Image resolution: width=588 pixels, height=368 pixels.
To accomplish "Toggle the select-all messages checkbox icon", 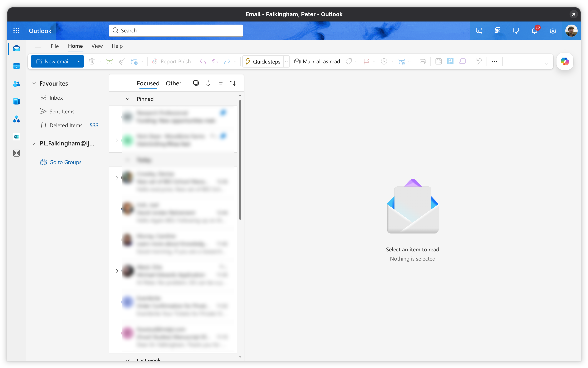I will 196,83.
